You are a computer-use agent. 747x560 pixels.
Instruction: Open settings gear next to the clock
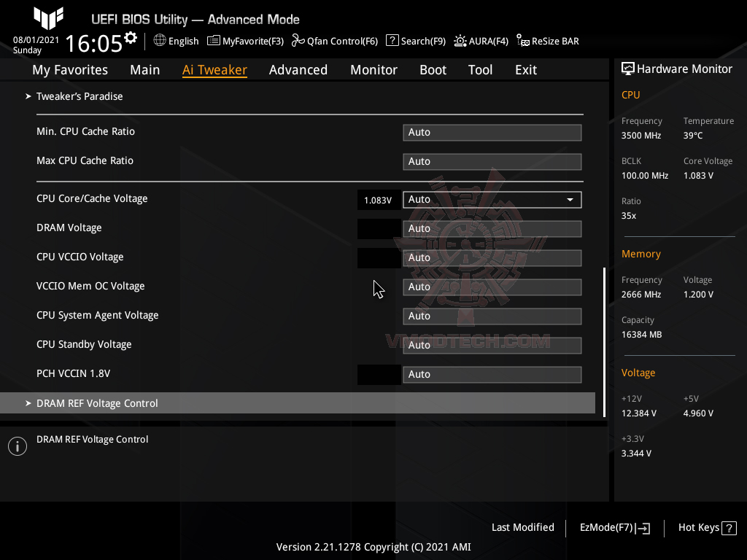pos(131,38)
